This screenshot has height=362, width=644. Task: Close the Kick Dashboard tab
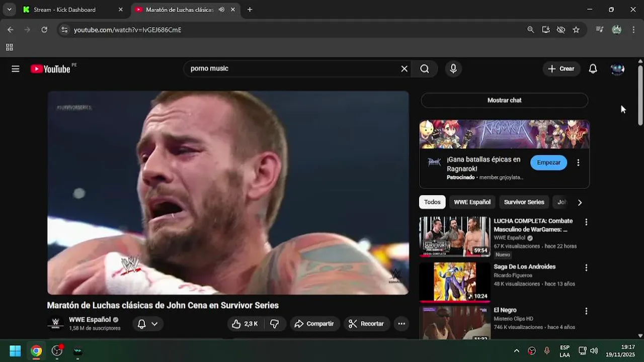pyautogui.click(x=120, y=10)
